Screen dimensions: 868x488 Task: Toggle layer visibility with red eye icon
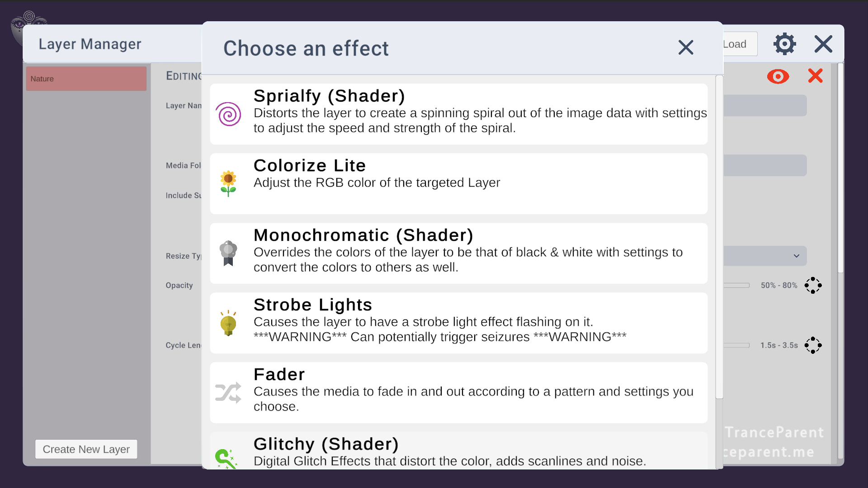point(778,76)
